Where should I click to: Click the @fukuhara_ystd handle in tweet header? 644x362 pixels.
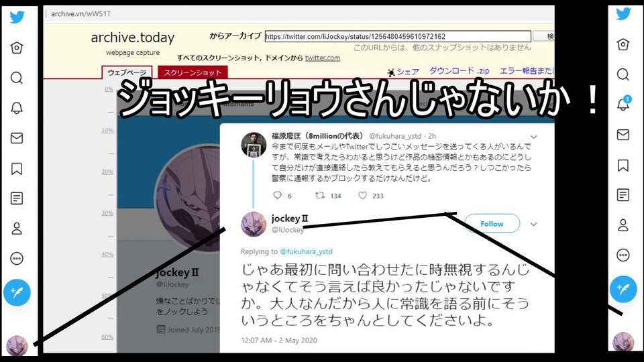coord(395,136)
